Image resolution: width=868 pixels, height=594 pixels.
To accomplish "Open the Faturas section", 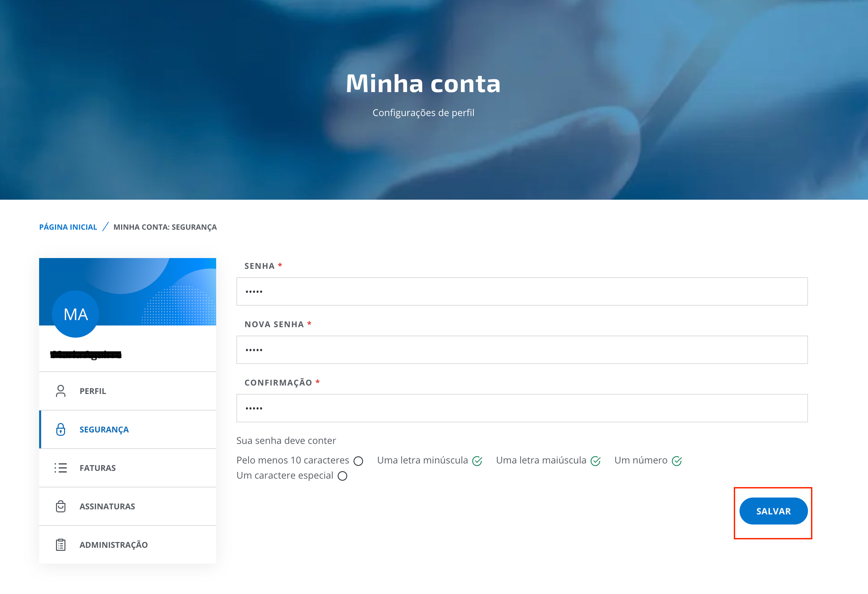I will point(128,468).
